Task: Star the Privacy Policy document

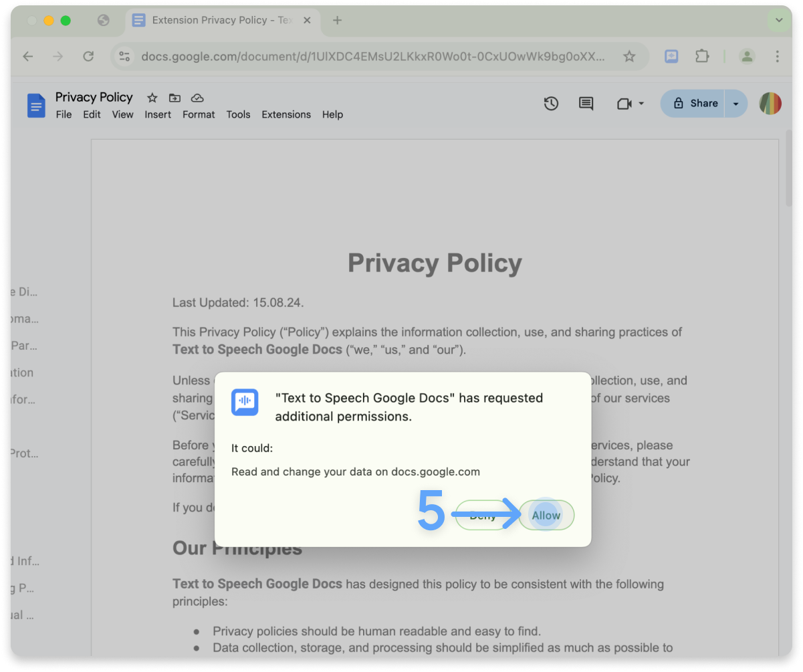Action: pyautogui.click(x=152, y=98)
